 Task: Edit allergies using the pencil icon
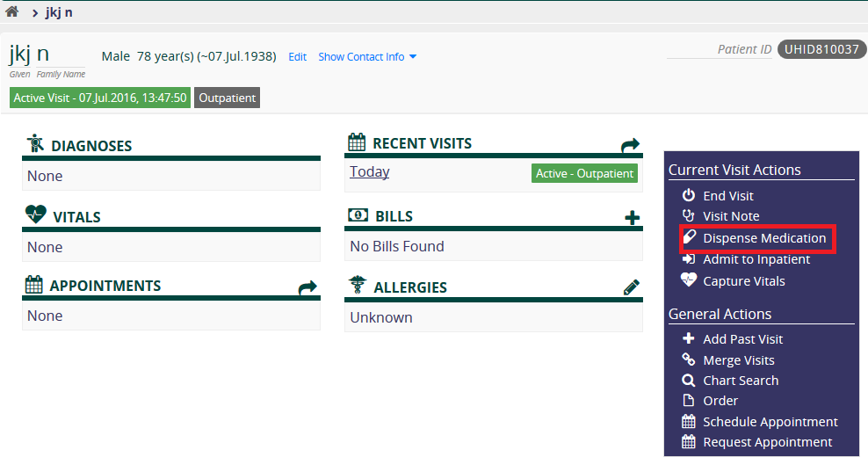[x=632, y=287]
